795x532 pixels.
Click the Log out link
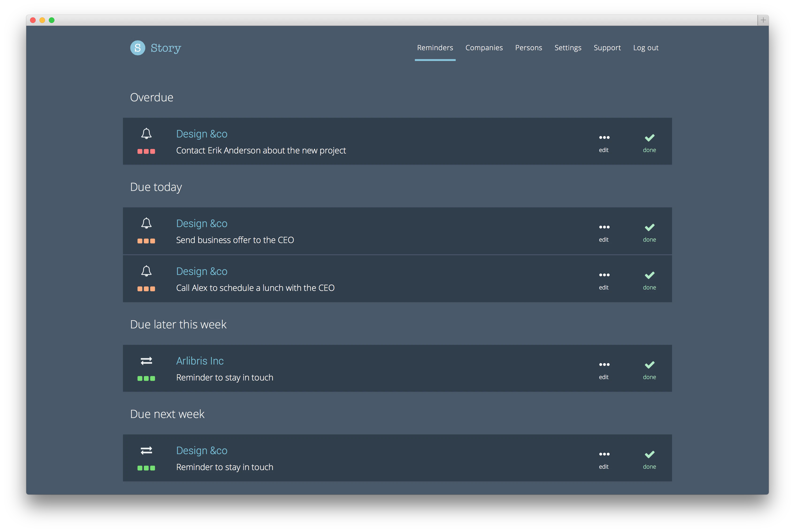pos(645,48)
